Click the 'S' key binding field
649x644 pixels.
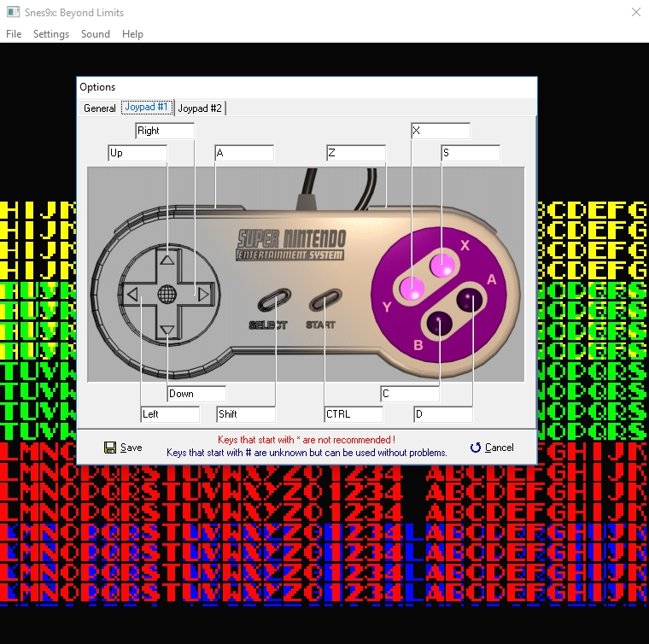click(x=471, y=153)
